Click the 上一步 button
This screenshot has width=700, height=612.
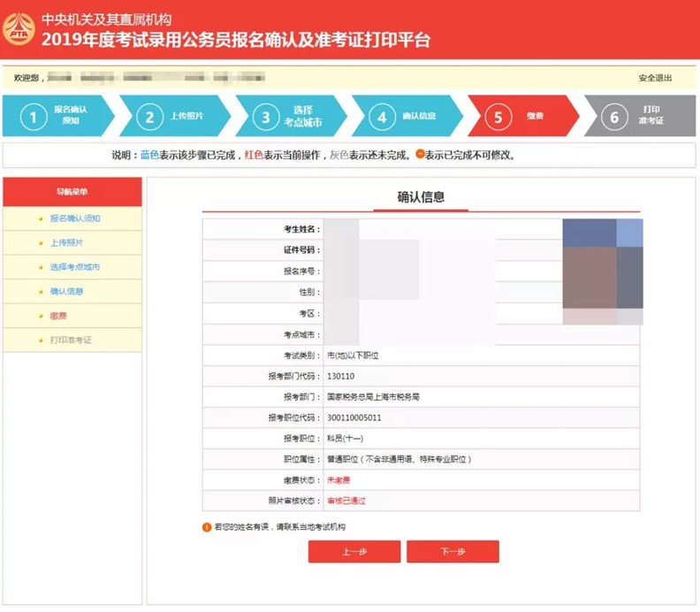[x=354, y=552]
